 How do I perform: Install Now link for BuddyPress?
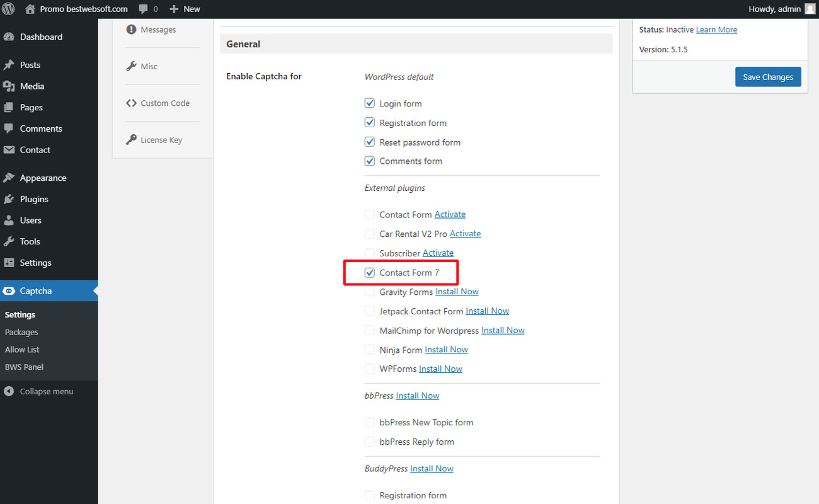pos(432,469)
